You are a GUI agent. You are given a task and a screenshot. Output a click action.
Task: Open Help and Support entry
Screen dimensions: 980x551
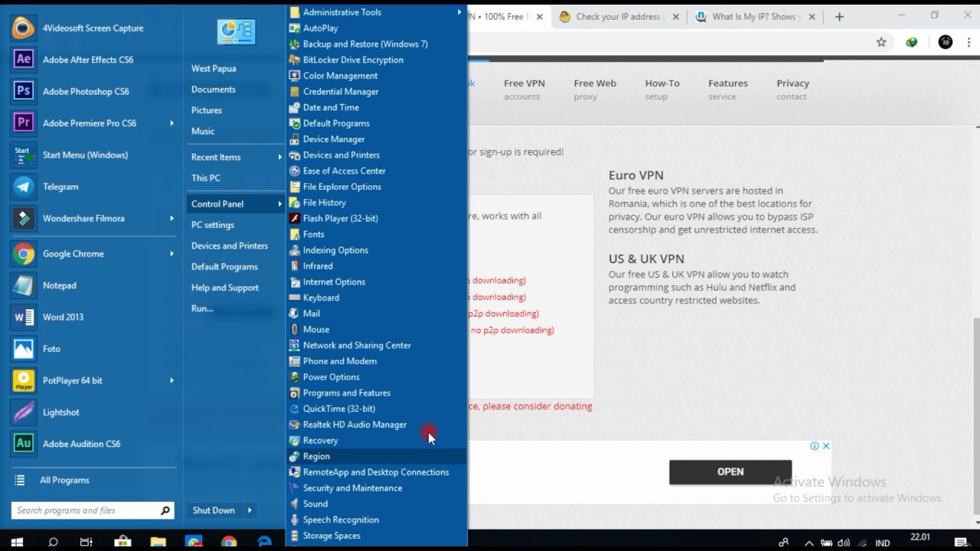225,288
